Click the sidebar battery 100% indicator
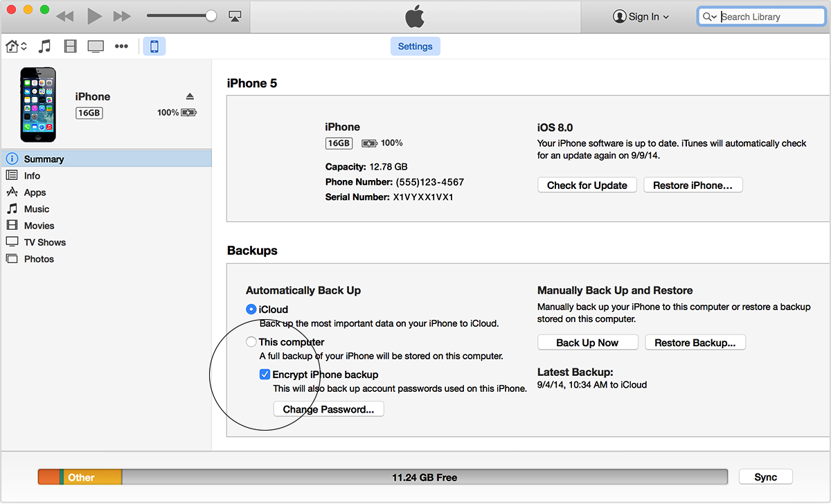Image resolution: width=831 pixels, height=504 pixels. pyautogui.click(x=177, y=112)
